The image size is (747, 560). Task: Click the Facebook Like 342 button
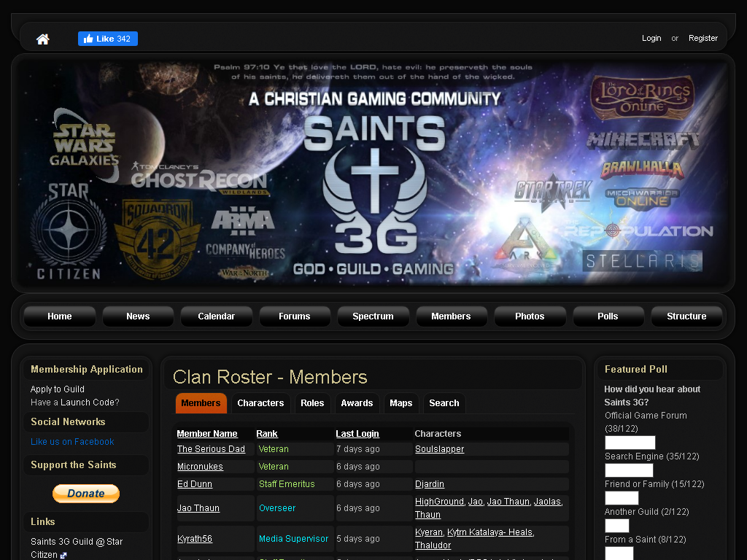click(x=108, y=39)
